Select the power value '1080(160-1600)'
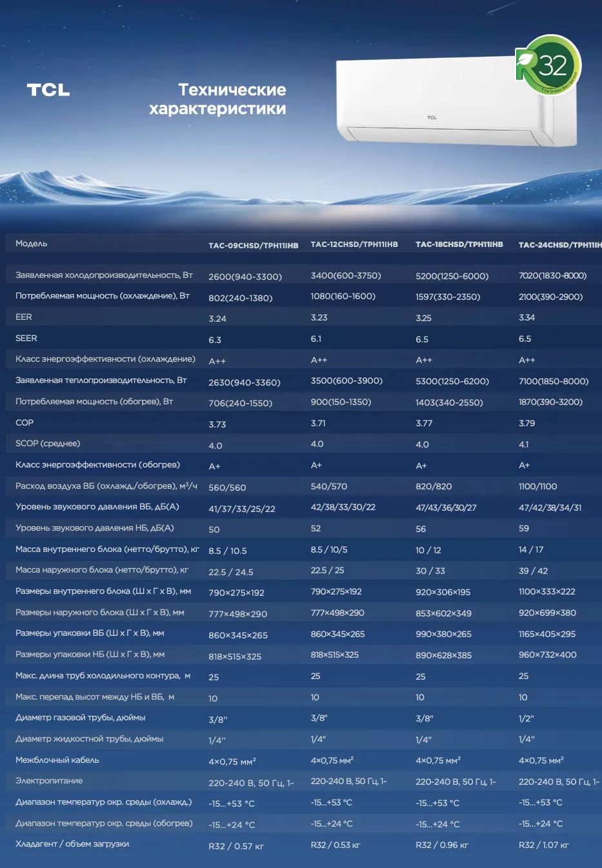This screenshot has width=602, height=868. point(343,297)
